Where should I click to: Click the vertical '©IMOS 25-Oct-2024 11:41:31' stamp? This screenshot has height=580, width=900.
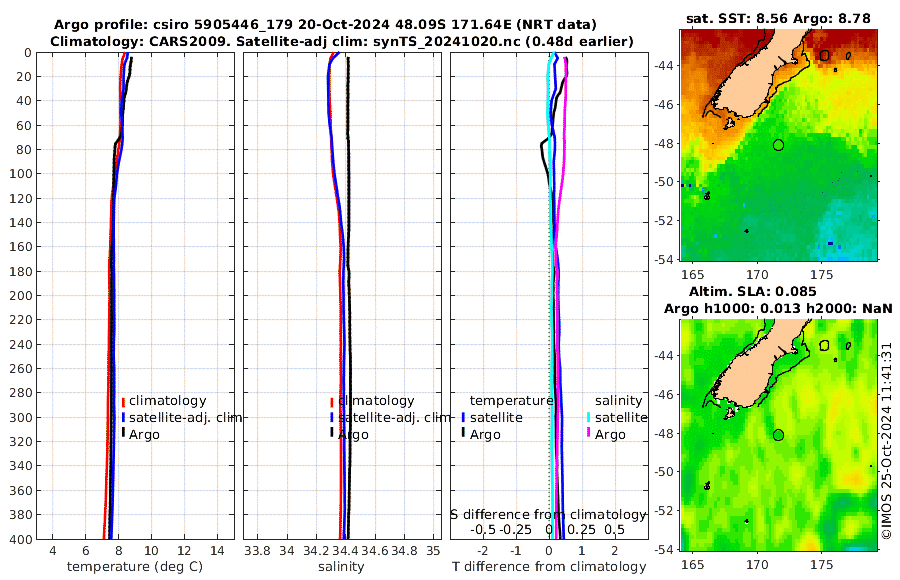click(887, 440)
